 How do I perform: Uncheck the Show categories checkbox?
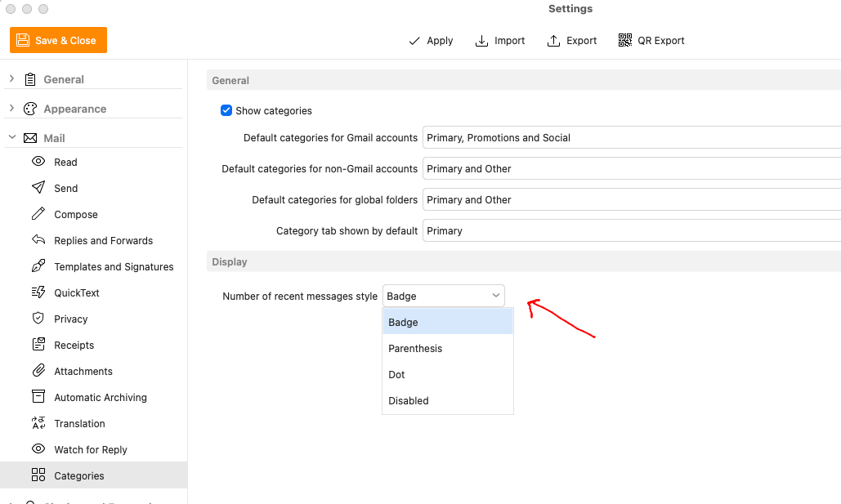(226, 110)
